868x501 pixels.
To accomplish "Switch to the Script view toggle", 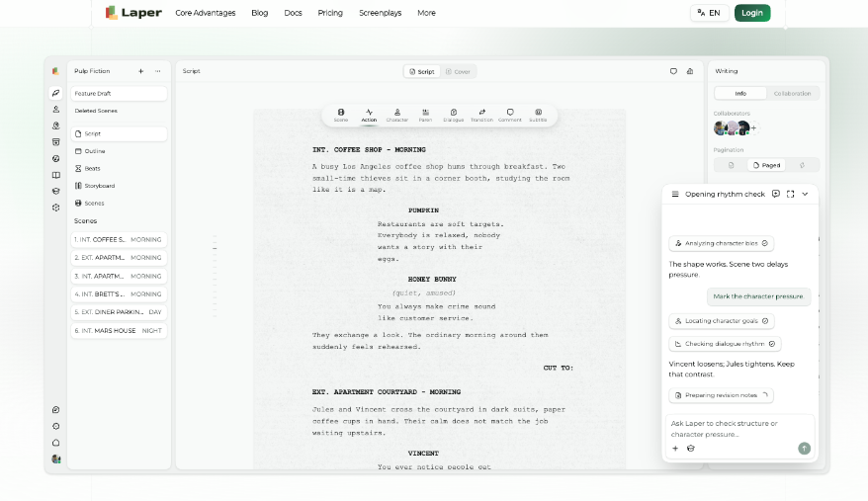I will coord(422,71).
